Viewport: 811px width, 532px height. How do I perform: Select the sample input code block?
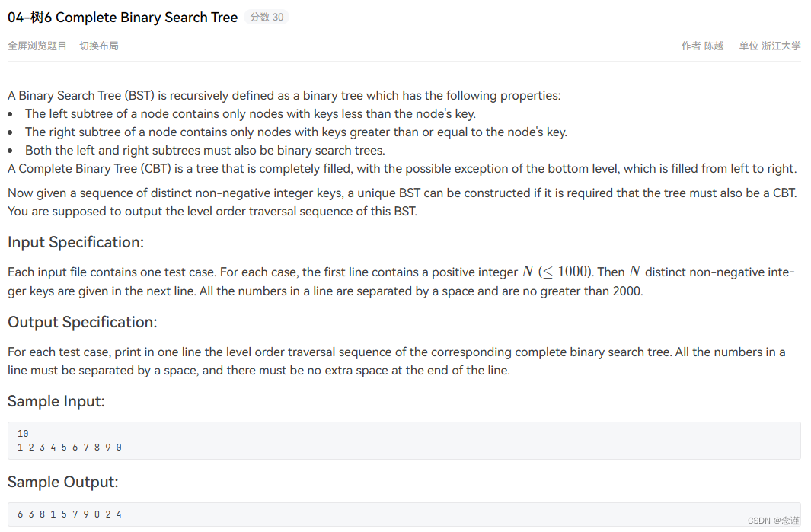coord(404,440)
